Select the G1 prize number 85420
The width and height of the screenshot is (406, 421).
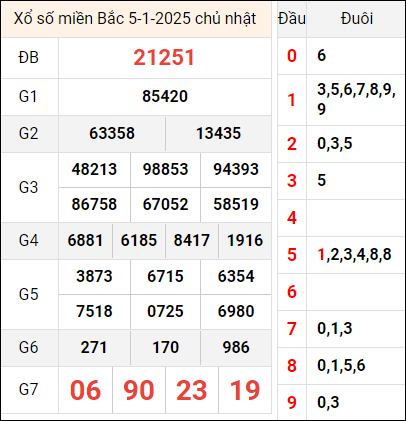pos(165,96)
